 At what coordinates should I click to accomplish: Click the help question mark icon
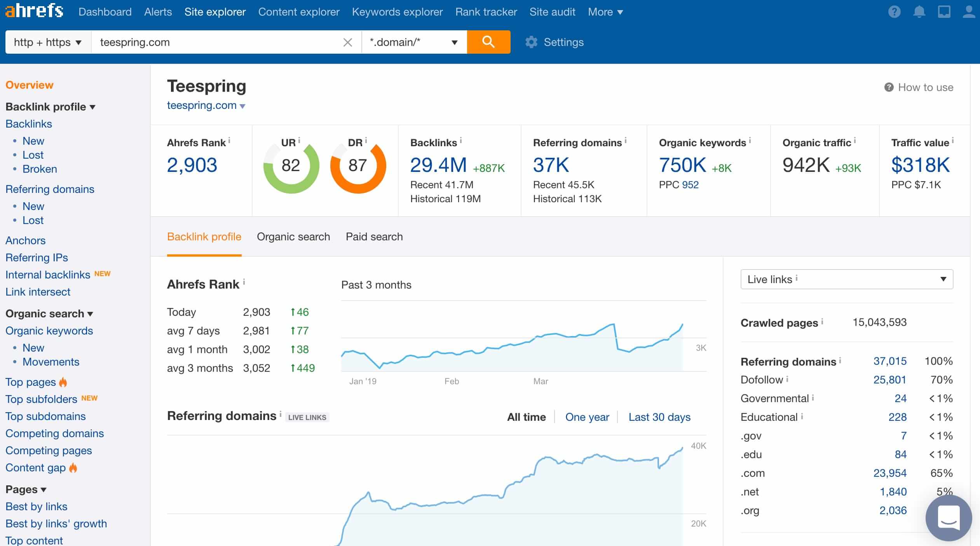894,11
